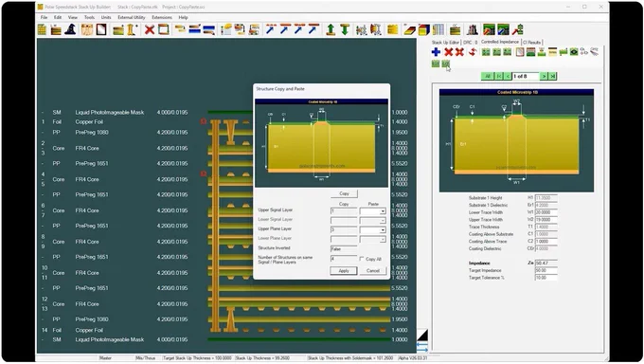Click the empty rectangle frame icon beside red X
The width and height of the screenshot is (644, 364).
pyautogui.click(x=164, y=29)
